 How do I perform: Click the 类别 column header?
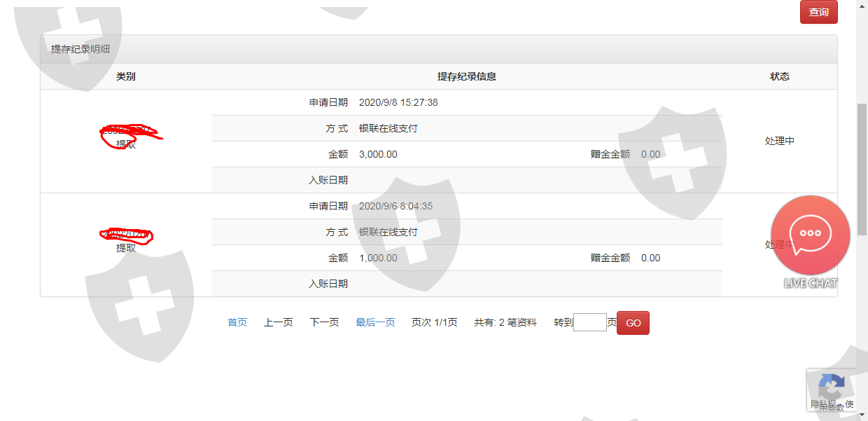126,76
